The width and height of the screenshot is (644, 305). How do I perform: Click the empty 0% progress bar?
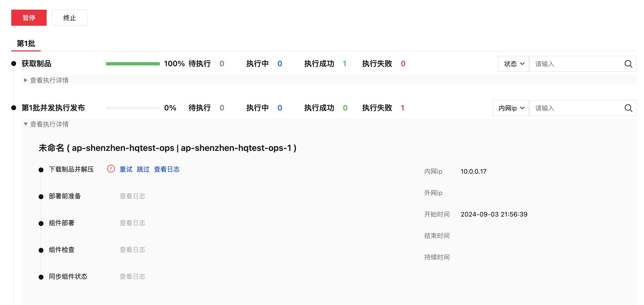pos(133,108)
